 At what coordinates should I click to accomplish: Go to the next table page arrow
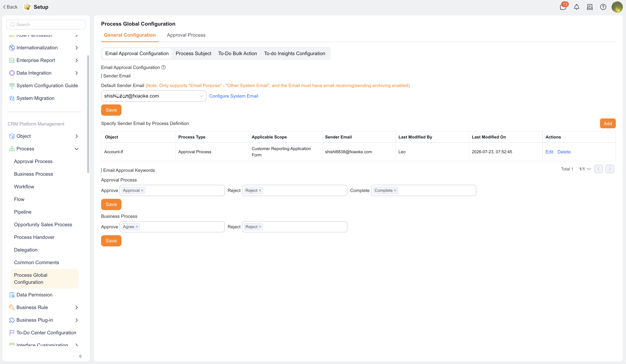(610, 169)
